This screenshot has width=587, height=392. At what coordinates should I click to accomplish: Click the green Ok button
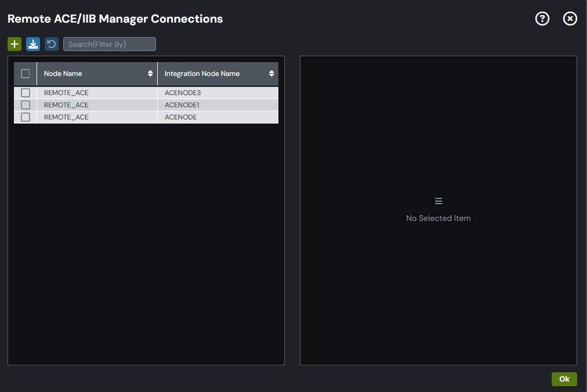tap(564, 379)
